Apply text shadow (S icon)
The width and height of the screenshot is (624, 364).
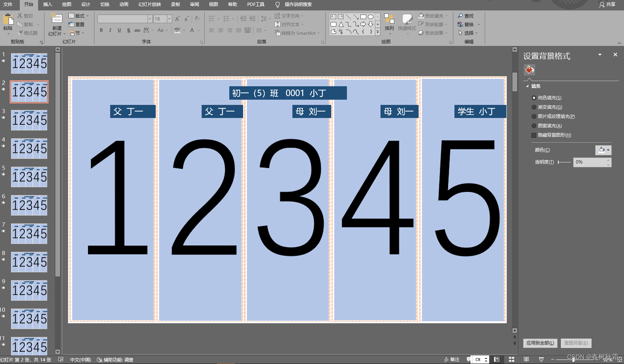[x=128, y=30]
